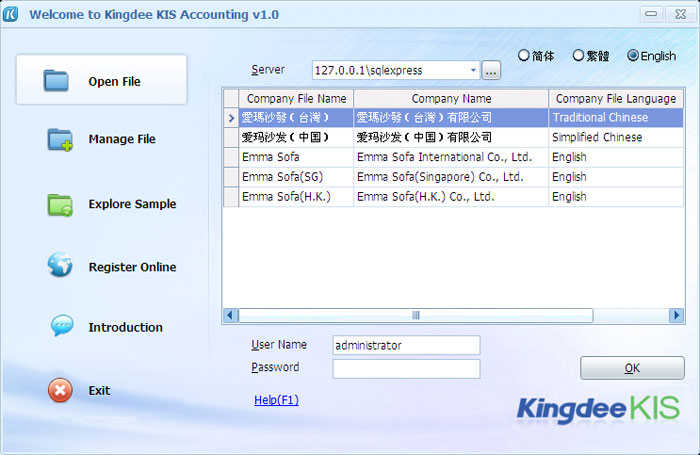Select the 爱玛沙发(中国) file name cell
This screenshot has height=455, width=700.
click(296, 138)
